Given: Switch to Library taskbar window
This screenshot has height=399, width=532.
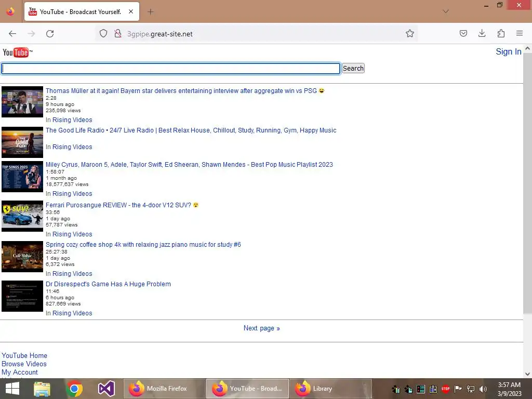Looking at the screenshot, I should (331, 389).
